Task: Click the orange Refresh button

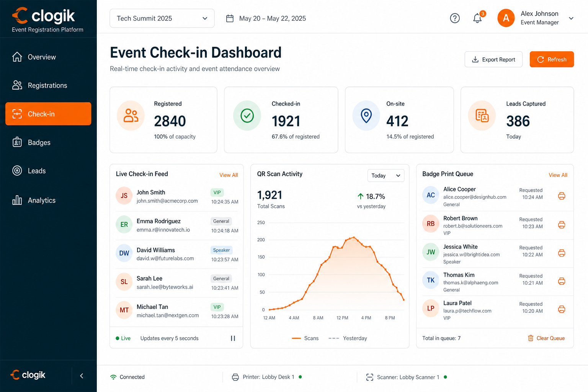Action: (x=552, y=59)
